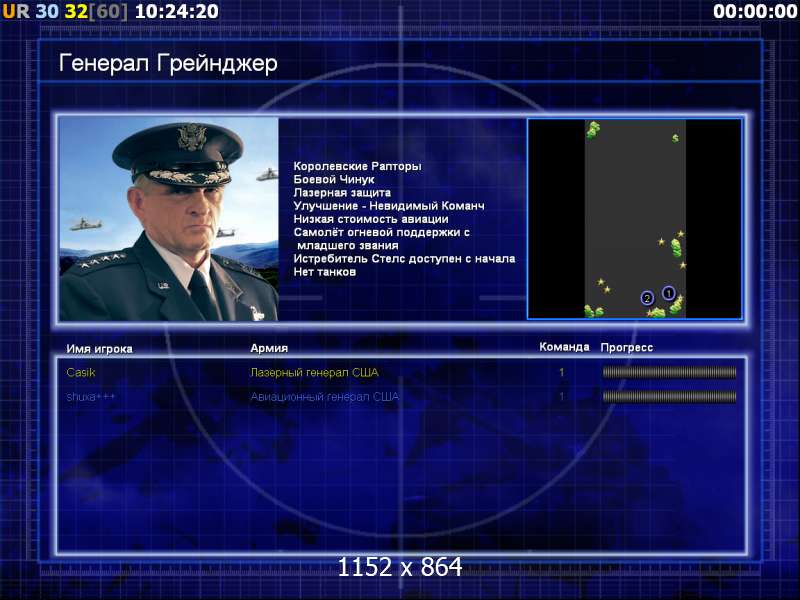Click Casik's loading progress bar
This screenshot has width=800, height=600.
[x=669, y=372]
